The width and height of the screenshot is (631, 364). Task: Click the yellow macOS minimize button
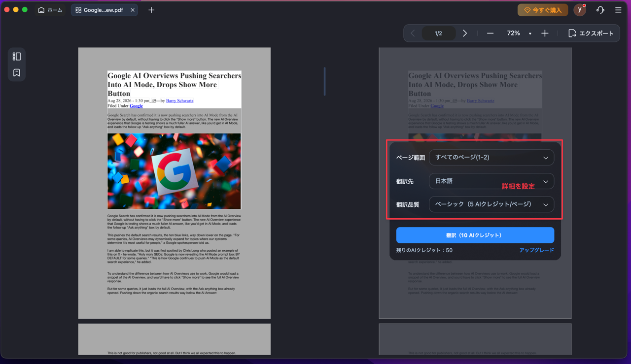click(16, 10)
